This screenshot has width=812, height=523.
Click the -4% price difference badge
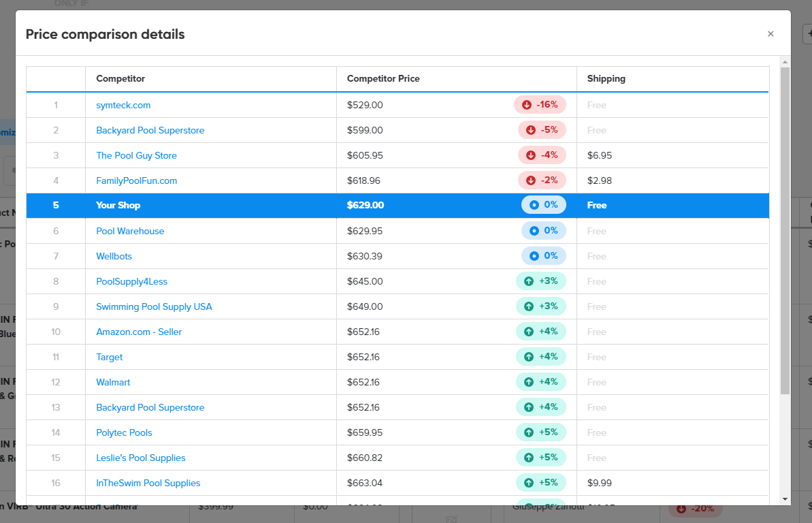542,155
